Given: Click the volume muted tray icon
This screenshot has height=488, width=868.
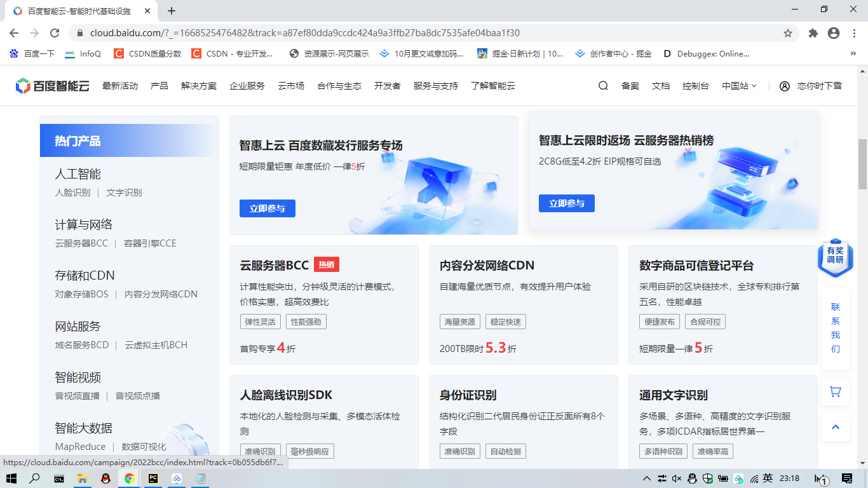Looking at the screenshot, I should (x=677, y=478).
